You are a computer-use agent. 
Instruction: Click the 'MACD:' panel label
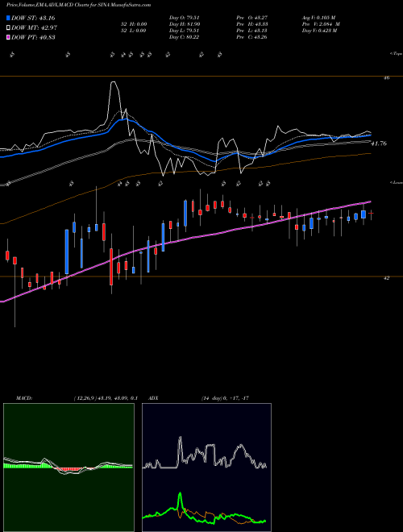coord(23,397)
